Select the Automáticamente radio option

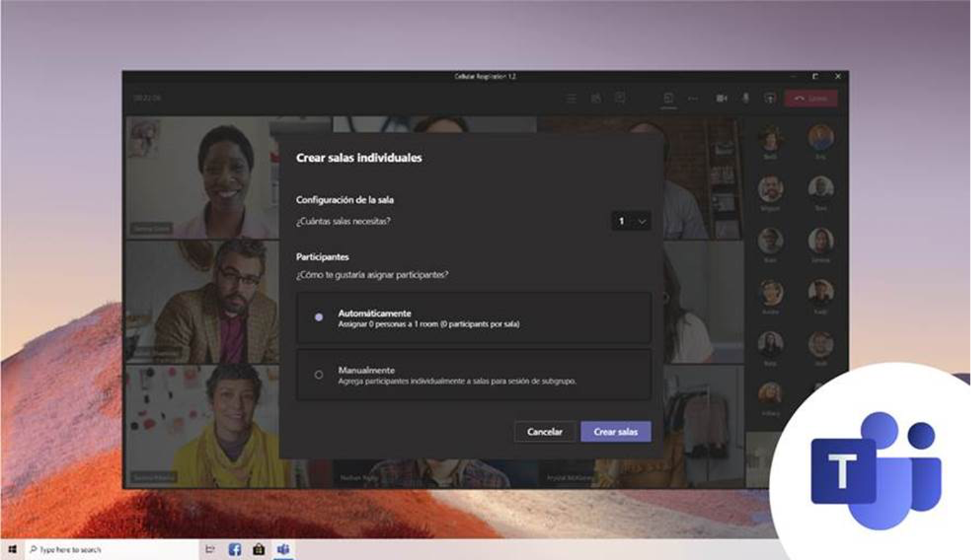point(319,318)
